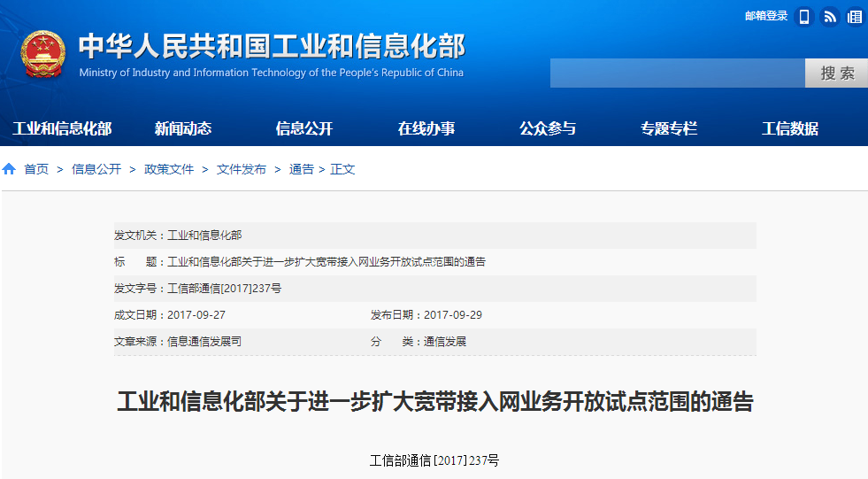Open the 公众参与 menu item
The height and width of the screenshot is (479, 868).
pos(548,128)
